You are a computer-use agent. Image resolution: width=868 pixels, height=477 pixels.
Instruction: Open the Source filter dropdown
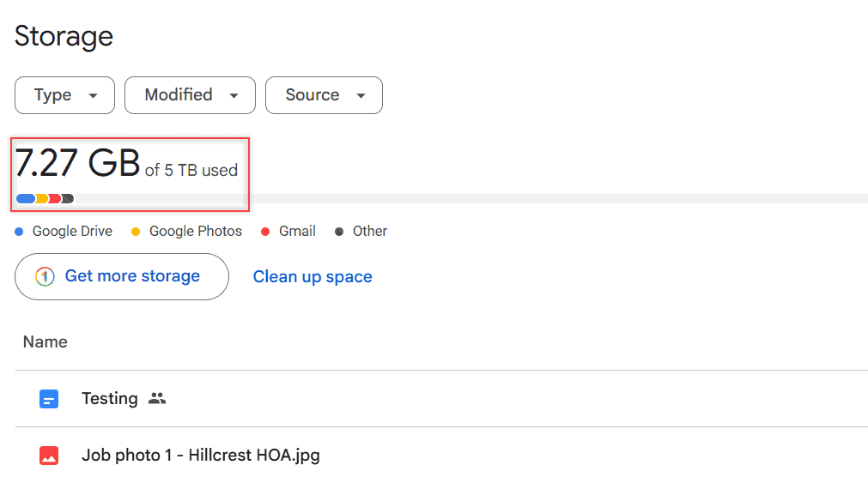[x=324, y=95]
